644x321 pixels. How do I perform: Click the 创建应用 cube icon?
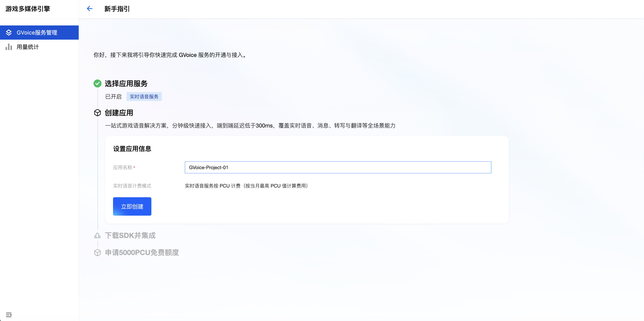(97, 113)
